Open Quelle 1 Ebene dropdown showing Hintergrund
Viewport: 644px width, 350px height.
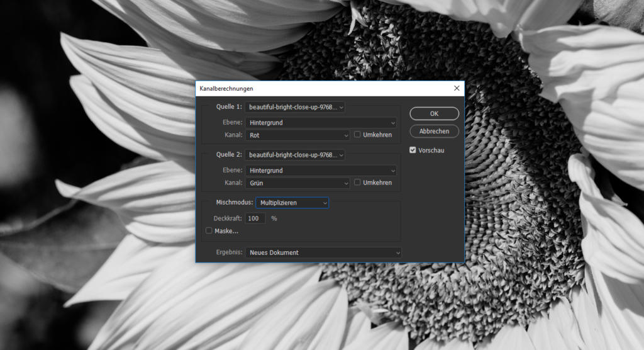(x=321, y=123)
